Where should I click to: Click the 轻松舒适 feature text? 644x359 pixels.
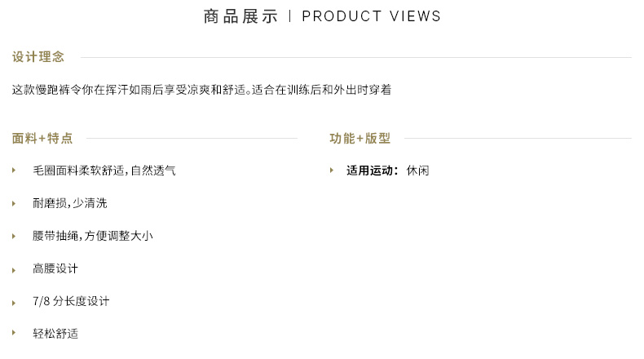(x=55, y=334)
